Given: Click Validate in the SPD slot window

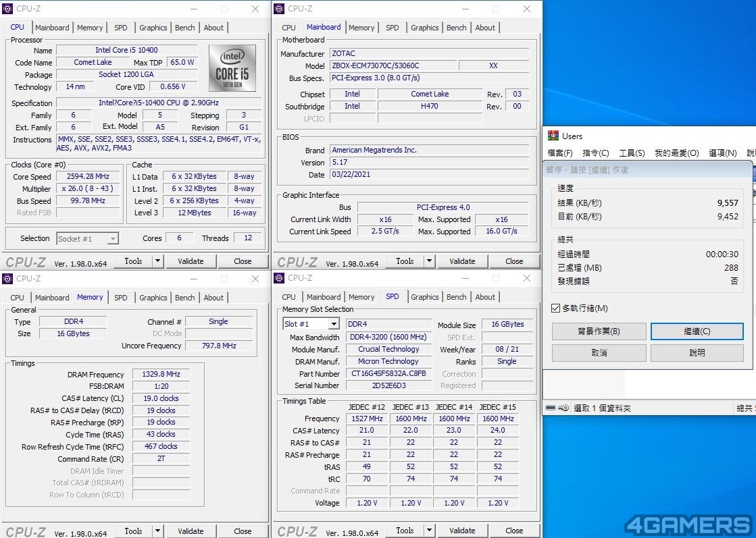Looking at the screenshot, I should [x=462, y=531].
